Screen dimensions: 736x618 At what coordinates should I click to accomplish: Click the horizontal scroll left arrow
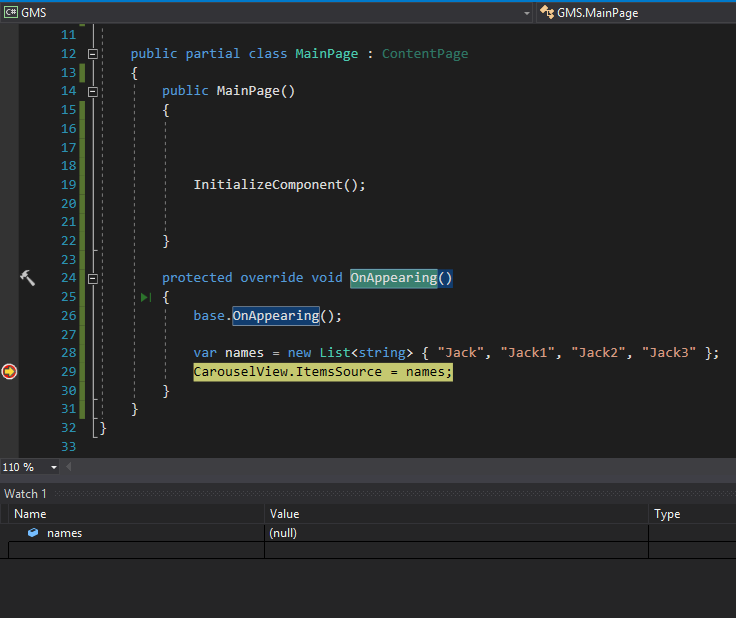click(68, 467)
